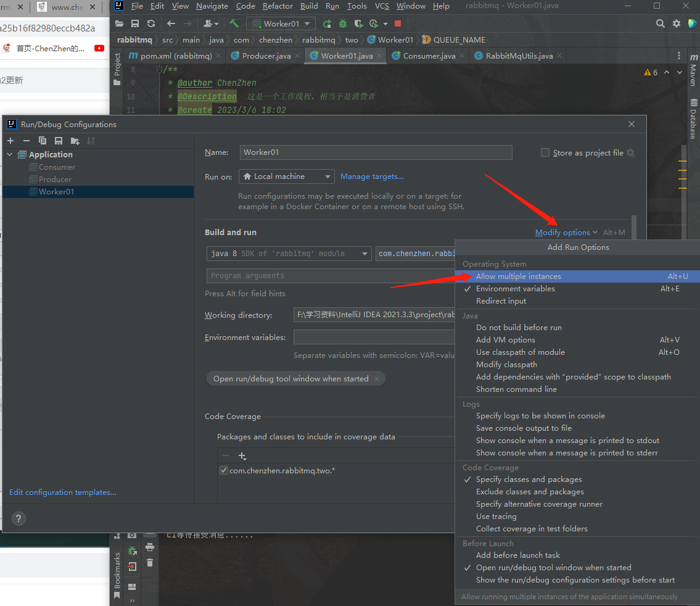Screen dimensions: 700x606
Task: Open the Refactor menu
Action: pos(278,6)
